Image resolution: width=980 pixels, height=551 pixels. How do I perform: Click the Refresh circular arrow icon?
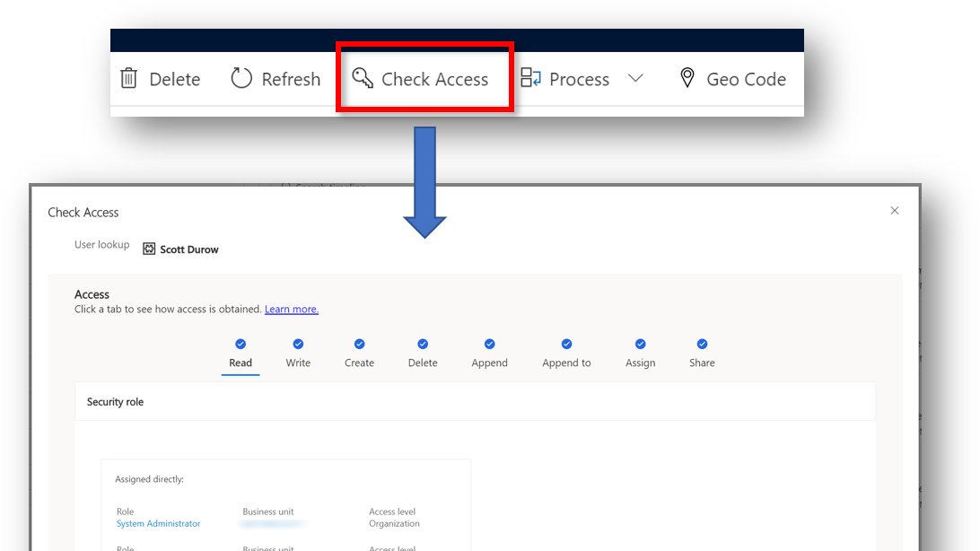(241, 78)
